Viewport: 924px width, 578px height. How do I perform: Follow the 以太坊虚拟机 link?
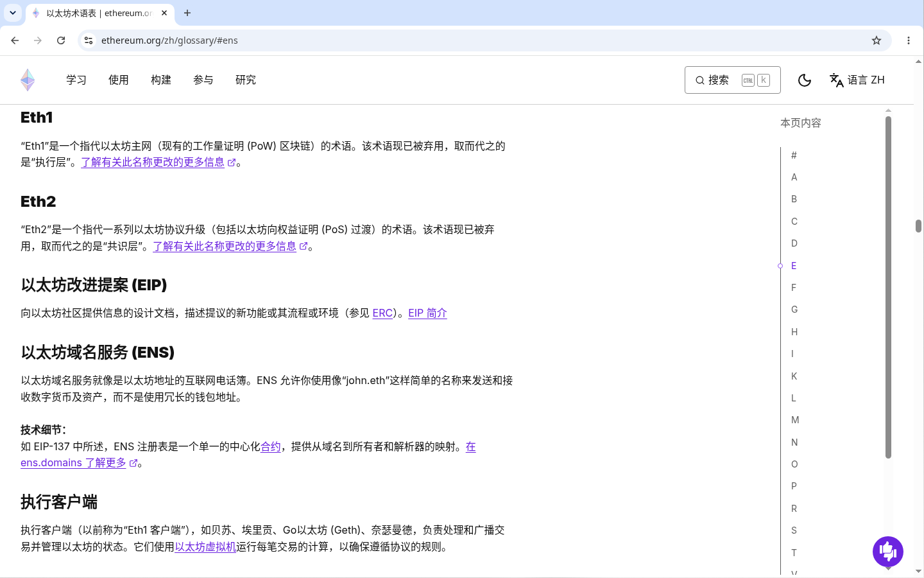[205, 547]
